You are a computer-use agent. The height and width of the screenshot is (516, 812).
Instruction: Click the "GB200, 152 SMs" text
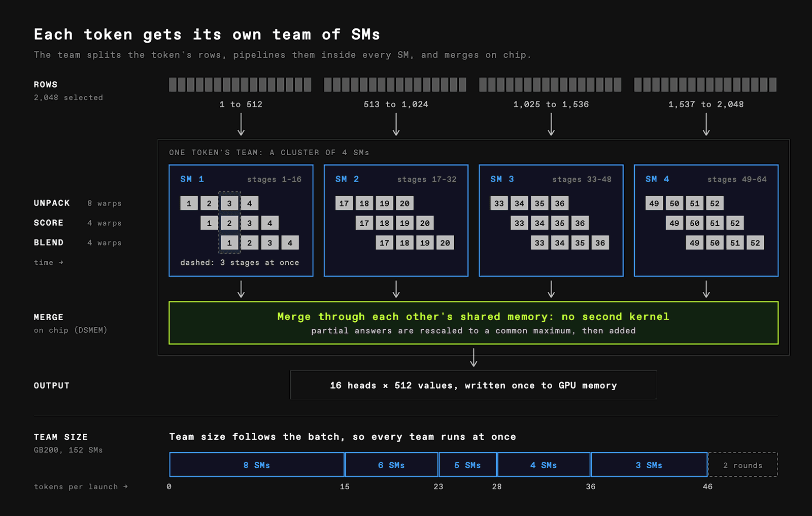click(69, 450)
